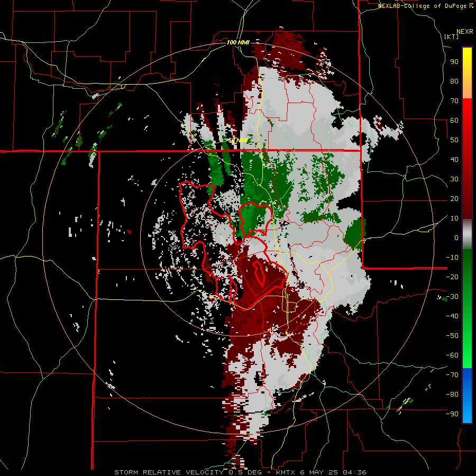Click the -30 value on velocity scale
The image size is (476, 476).
pyautogui.click(x=452, y=297)
